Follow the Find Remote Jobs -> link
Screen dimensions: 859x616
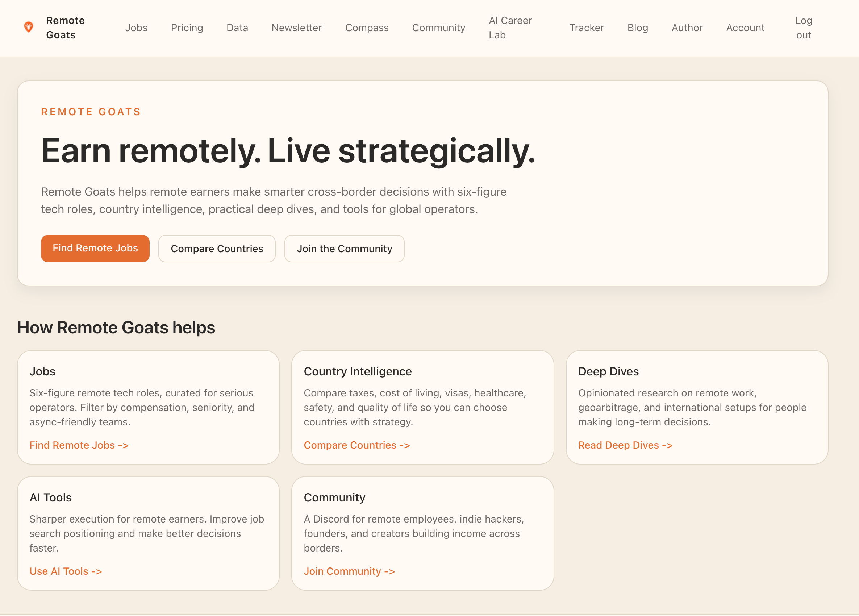79,445
